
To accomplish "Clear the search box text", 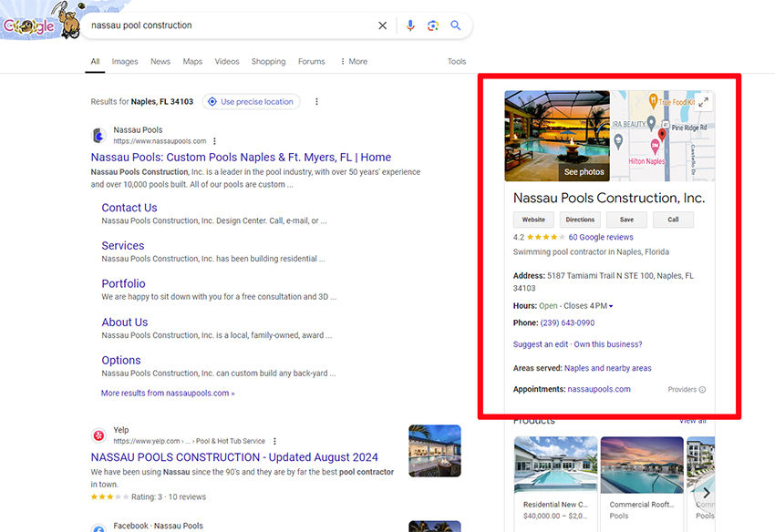I will tap(383, 26).
